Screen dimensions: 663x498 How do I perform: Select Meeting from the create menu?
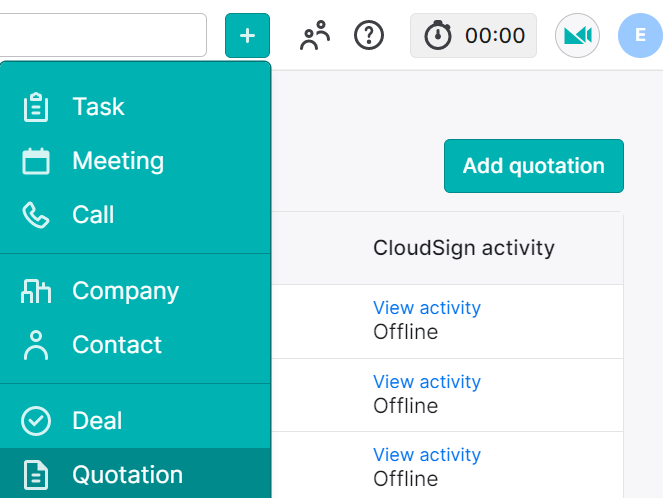coord(135,161)
